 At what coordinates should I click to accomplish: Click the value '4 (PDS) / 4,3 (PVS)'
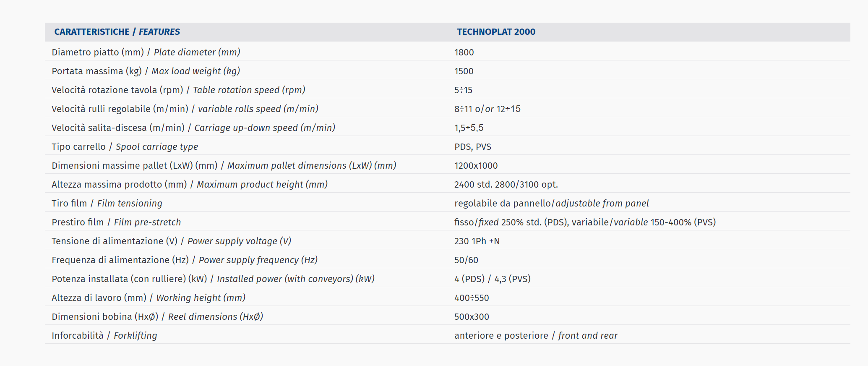click(x=493, y=279)
